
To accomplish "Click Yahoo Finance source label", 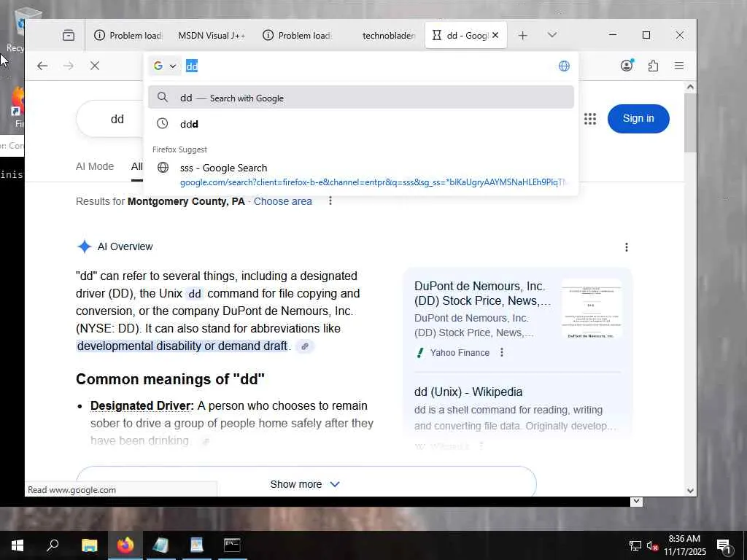I will pyautogui.click(x=460, y=353).
